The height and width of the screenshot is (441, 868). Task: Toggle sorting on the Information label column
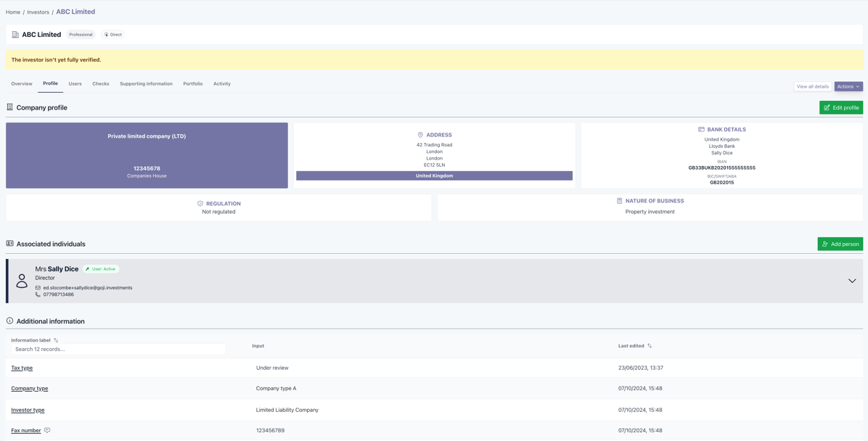pyautogui.click(x=55, y=339)
